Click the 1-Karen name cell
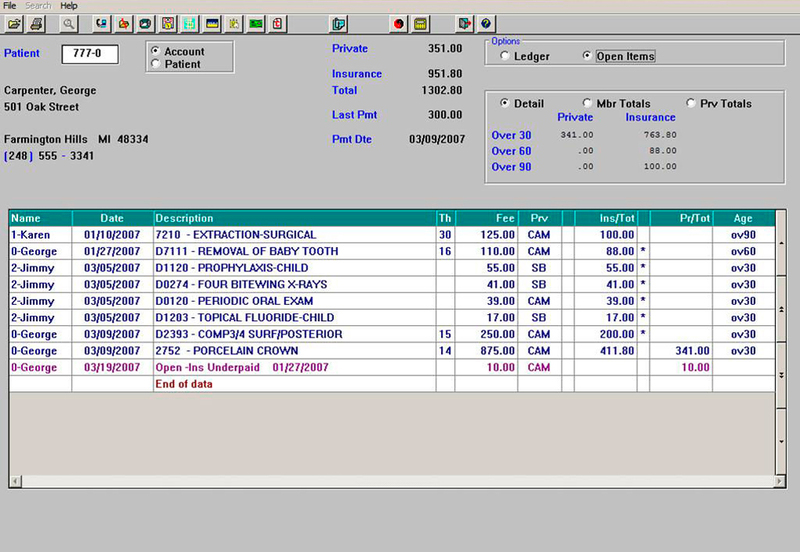The image size is (800, 552). [x=41, y=235]
